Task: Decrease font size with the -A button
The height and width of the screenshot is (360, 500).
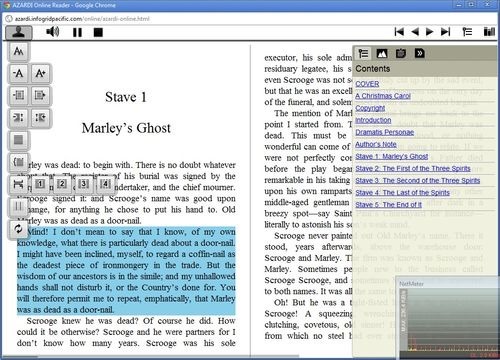Action: (x=19, y=73)
